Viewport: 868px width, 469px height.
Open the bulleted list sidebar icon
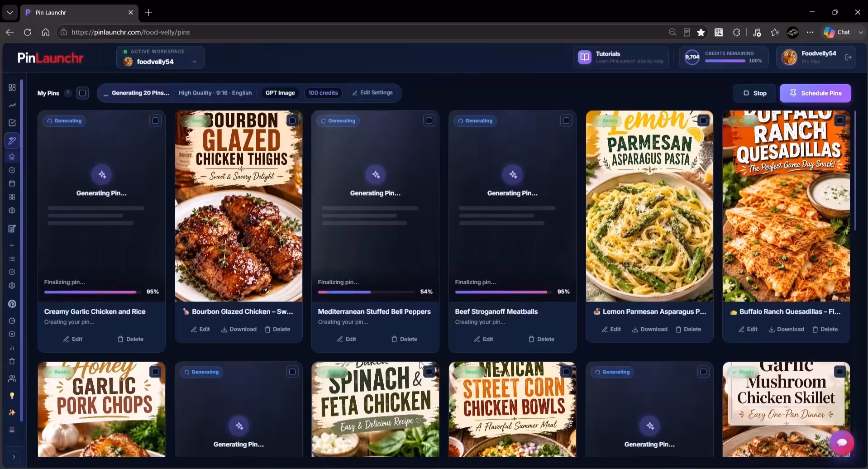point(12,259)
